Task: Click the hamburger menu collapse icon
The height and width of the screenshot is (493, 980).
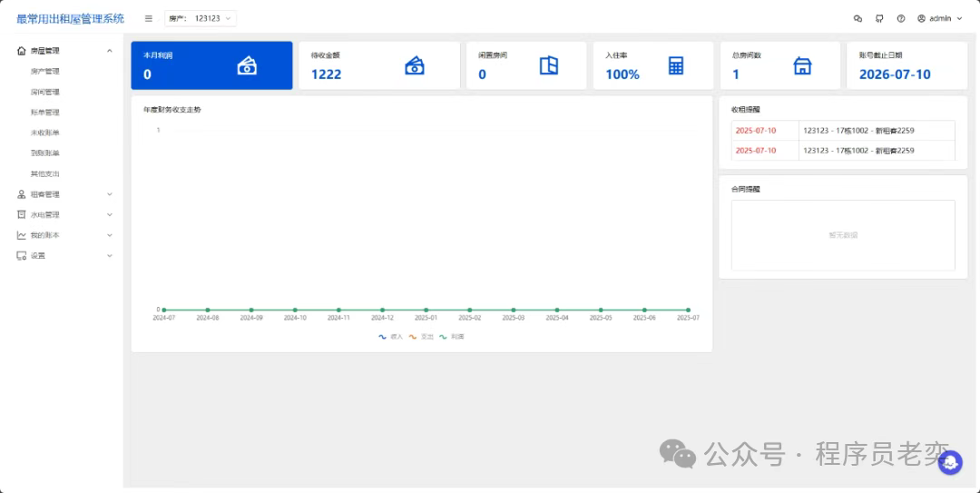Action: [x=149, y=18]
